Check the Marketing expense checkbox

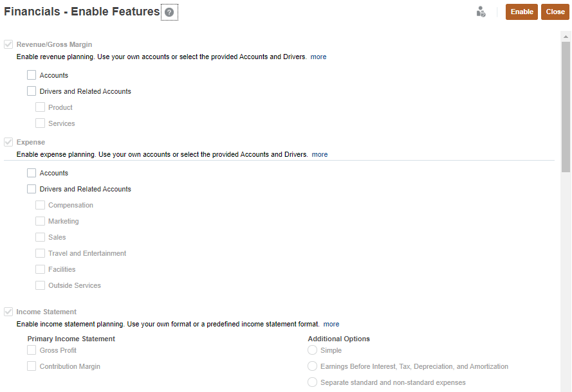(39, 220)
